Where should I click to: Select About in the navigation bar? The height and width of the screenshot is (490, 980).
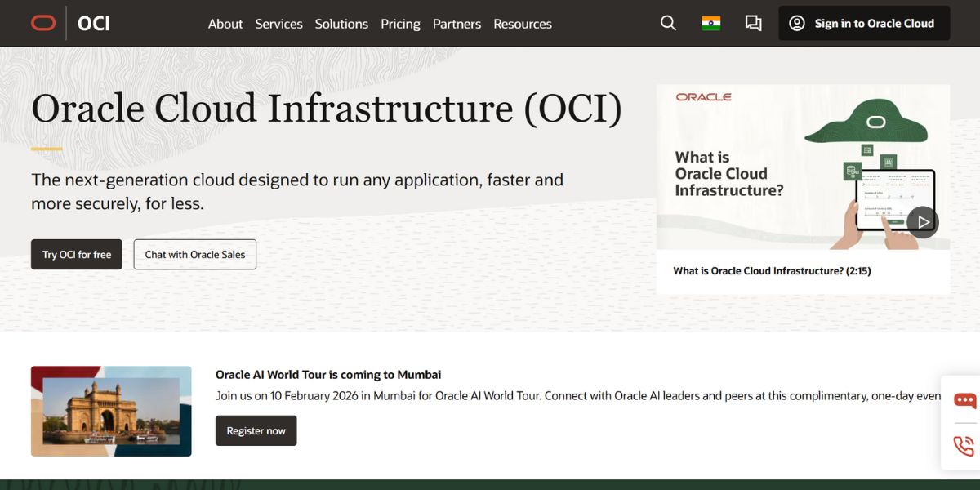pos(225,24)
